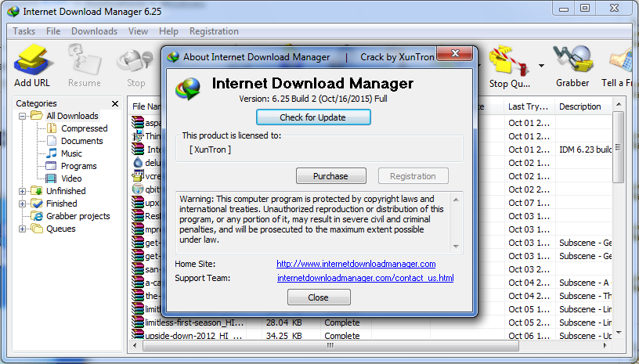This screenshot has width=639, height=364.
Task: Collapse the All Downloads tree node
Action: [23, 116]
